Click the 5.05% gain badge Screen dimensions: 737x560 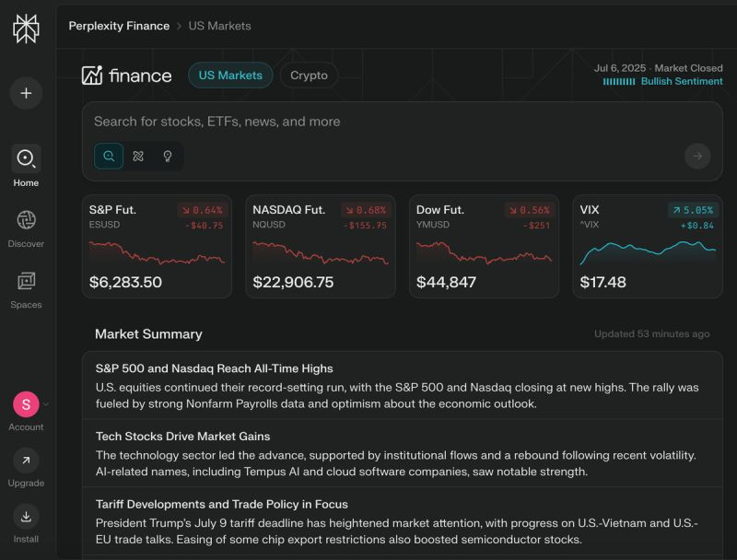694,210
